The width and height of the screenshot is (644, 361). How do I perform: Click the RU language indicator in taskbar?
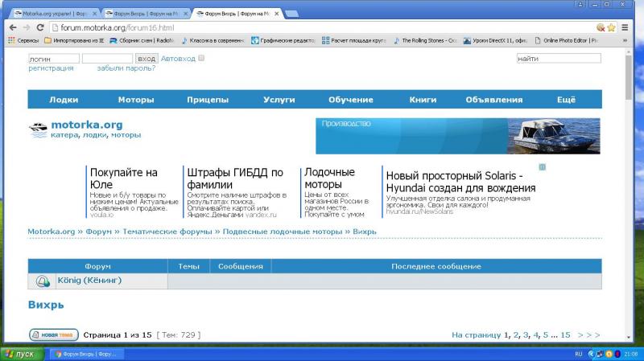pos(578,354)
